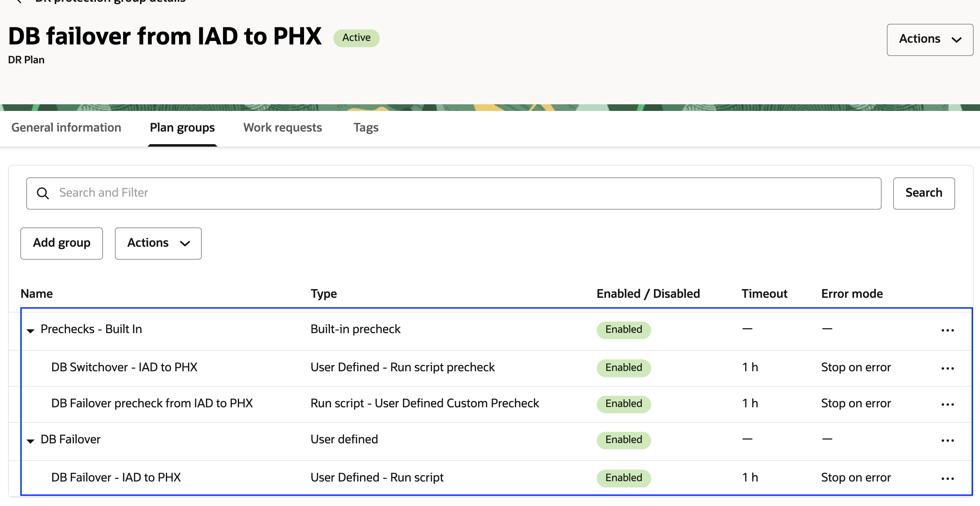Click the Add group button
The image size is (980, 506).
(61, 243)
